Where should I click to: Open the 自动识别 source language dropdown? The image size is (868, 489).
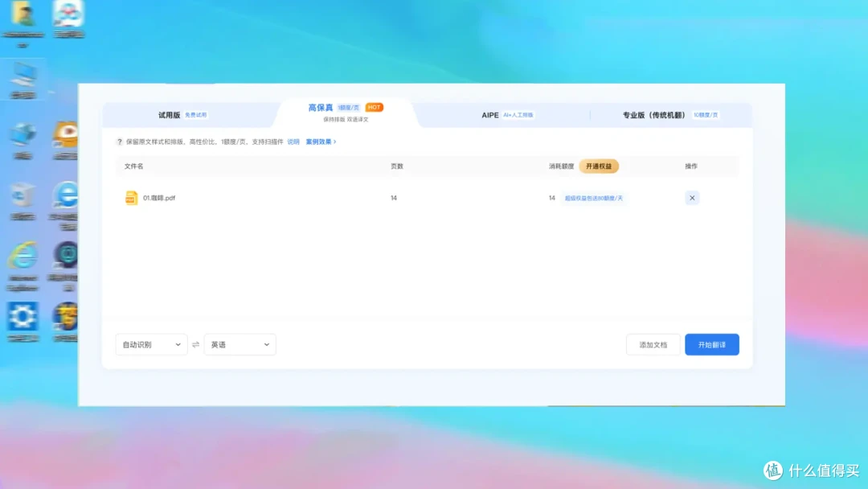[151, 344]
